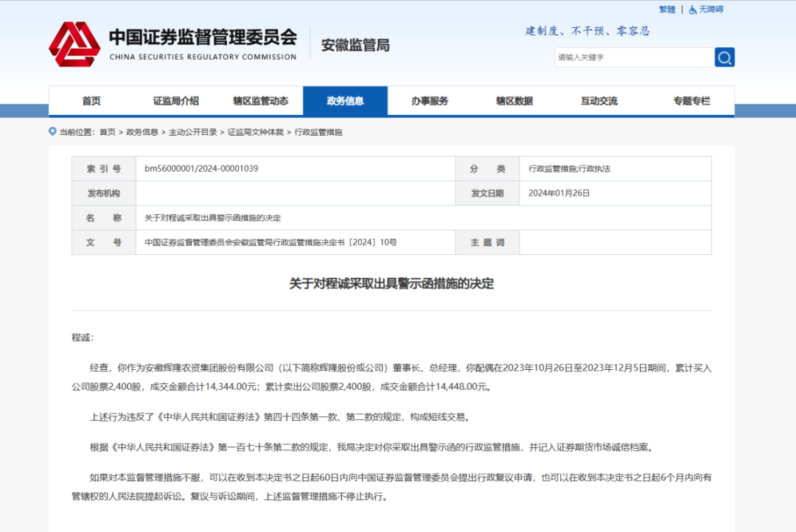
Task: Click the 中国证券监督管理委员会 site title
Action: (203, 38)
